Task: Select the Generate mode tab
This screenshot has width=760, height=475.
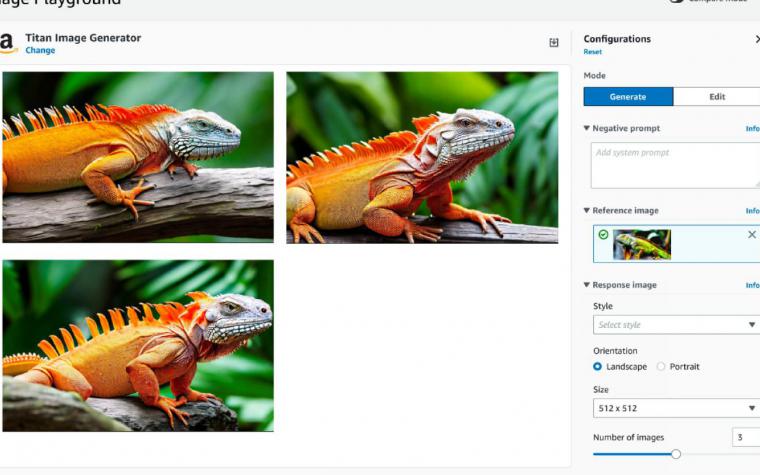Action: [x=628, y=96]
